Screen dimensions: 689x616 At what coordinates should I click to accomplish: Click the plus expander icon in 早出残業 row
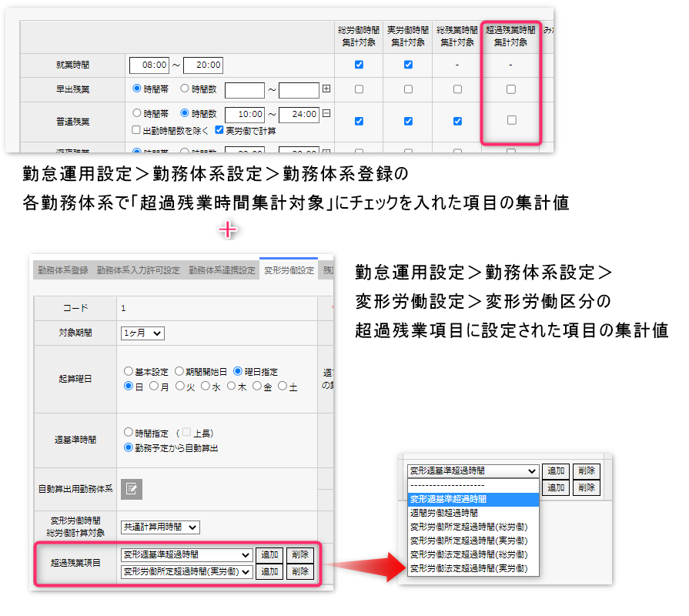(x=326, y=89)
